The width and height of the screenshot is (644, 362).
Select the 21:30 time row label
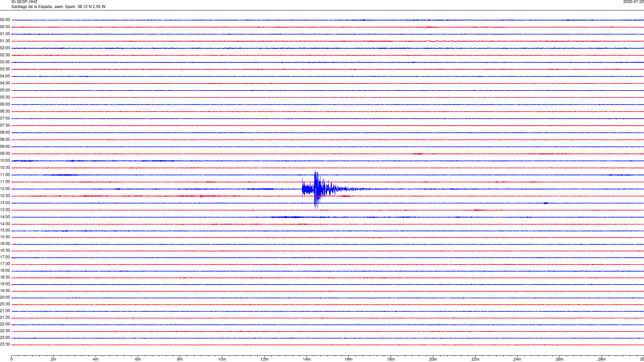(5, 318)
